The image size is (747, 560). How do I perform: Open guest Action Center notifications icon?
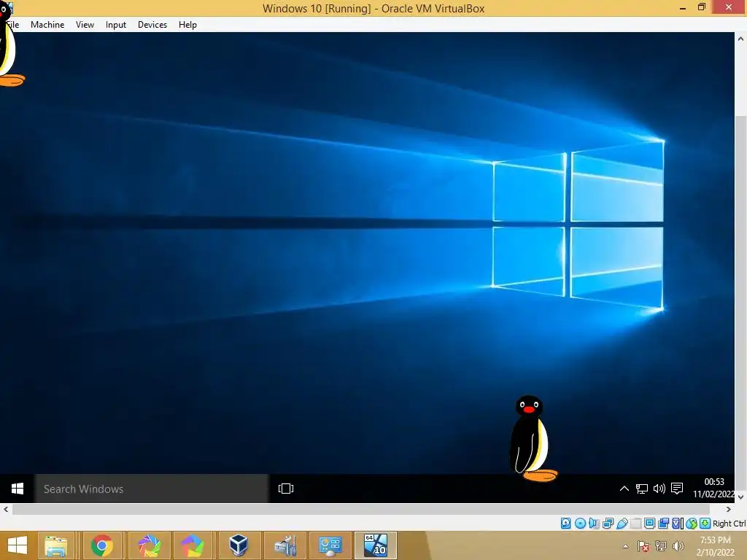(x=677, y=489)
